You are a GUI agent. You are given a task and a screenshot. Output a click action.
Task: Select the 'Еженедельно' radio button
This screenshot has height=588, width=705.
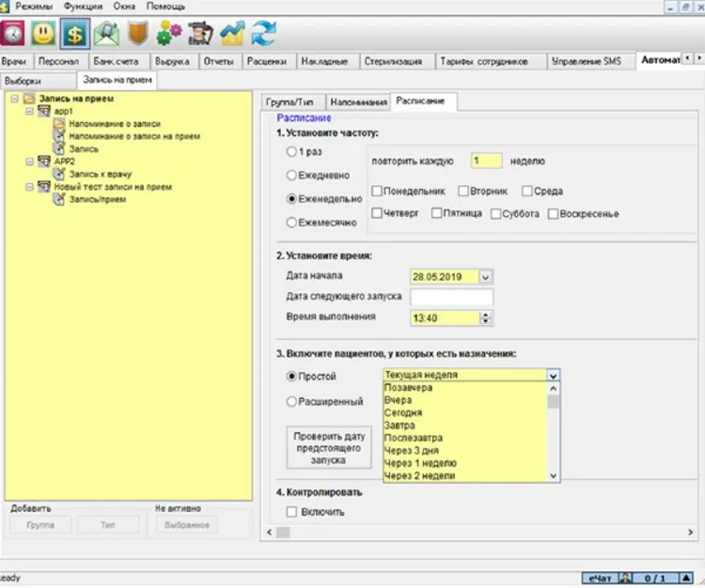tap(291, 198)
